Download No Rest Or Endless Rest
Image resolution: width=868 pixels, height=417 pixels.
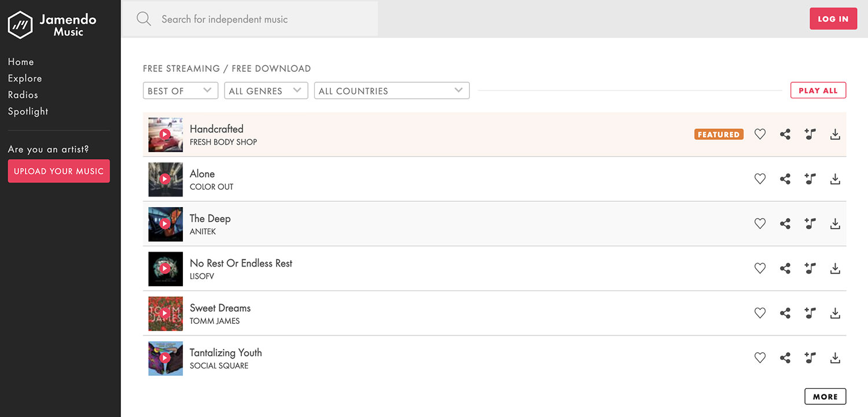point(835,268)
